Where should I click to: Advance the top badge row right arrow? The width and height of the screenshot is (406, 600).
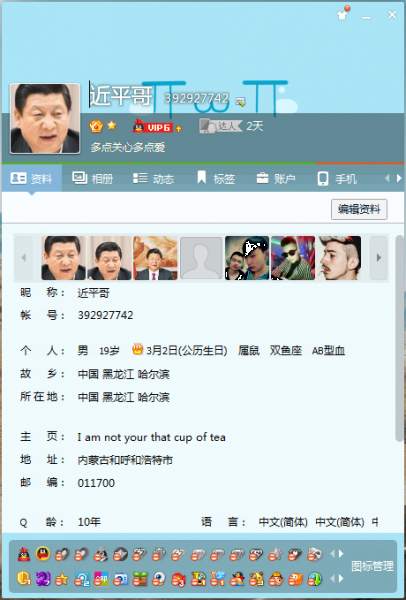pyautogui.click(x=341, y=554)
